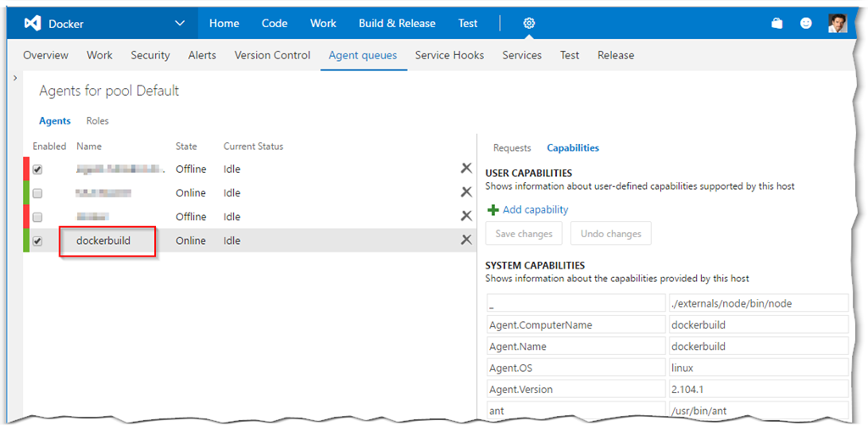868x432 pixels.
Task: Click the Save changes button
Action: click(524, 234)
